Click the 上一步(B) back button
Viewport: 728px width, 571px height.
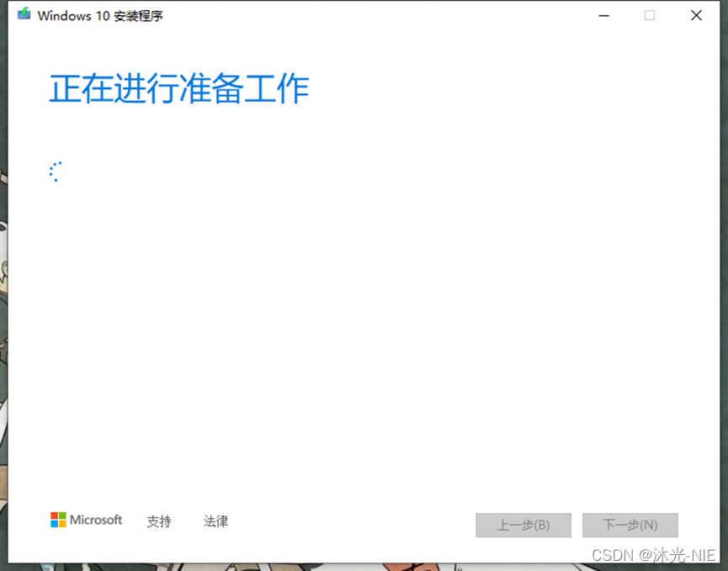523,525
